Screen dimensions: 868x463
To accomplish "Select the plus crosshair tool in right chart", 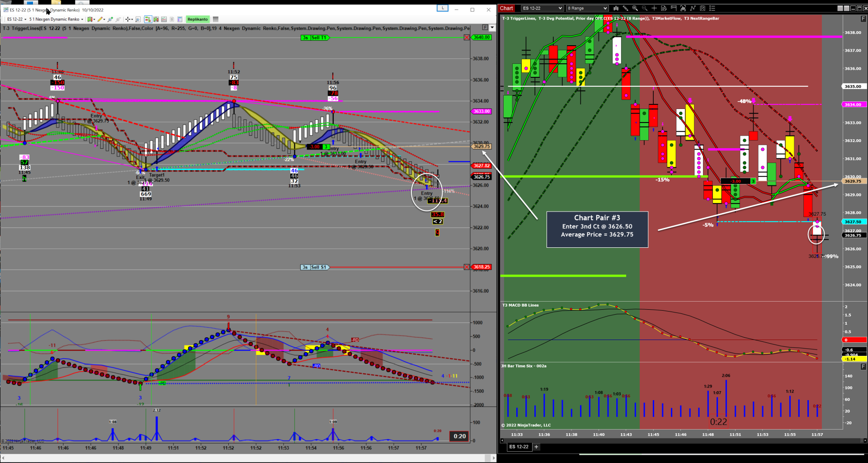I will 654,8.
